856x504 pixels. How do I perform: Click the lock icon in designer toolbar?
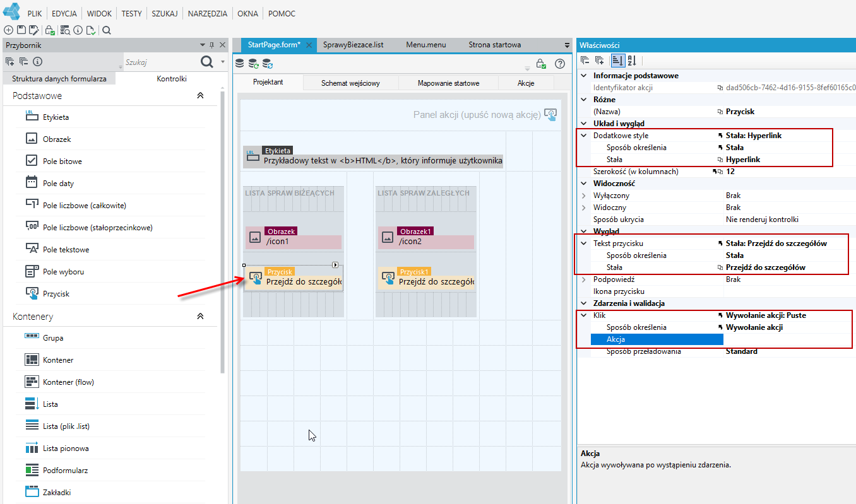point(541,63)
